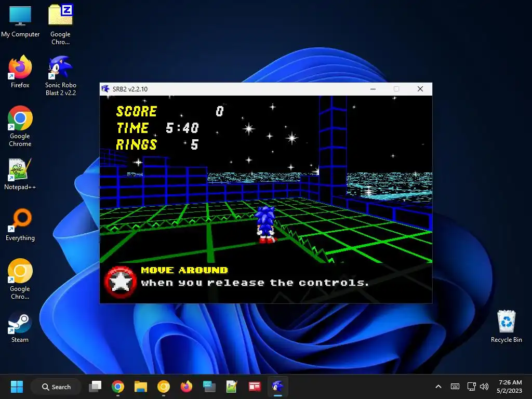Screen dimensions: 532x399
Task: Click the red star badge in tutorial prompt
Action: (120, 282)
